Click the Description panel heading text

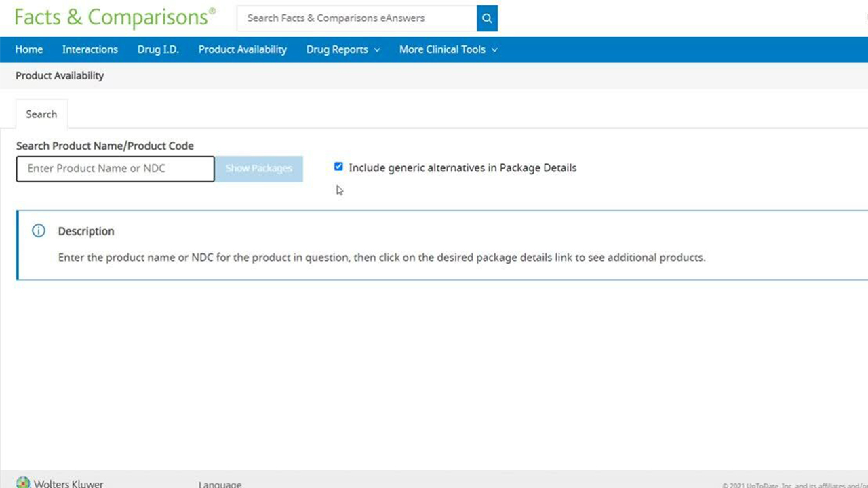[86, 231]
